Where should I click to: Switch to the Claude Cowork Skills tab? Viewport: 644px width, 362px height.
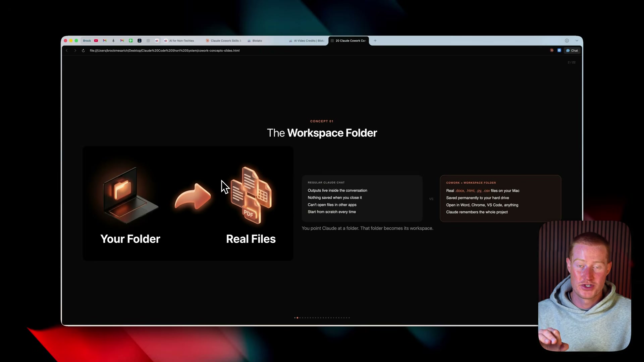[x=224, y=41]
